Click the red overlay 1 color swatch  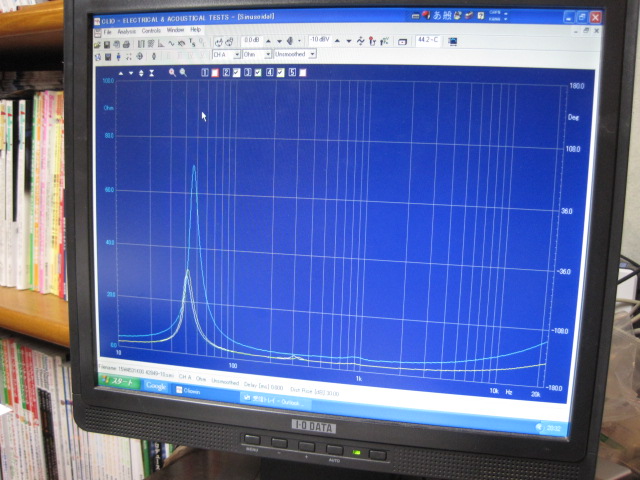[215, 73]
